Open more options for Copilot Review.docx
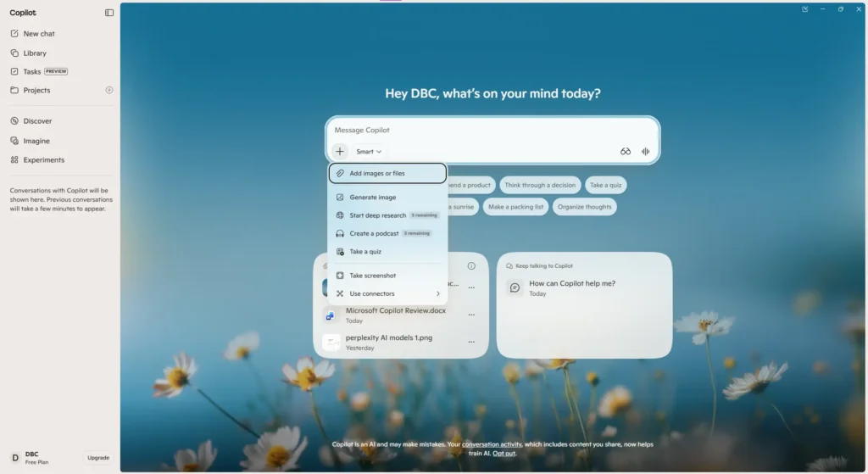 [x=471, y=315]
